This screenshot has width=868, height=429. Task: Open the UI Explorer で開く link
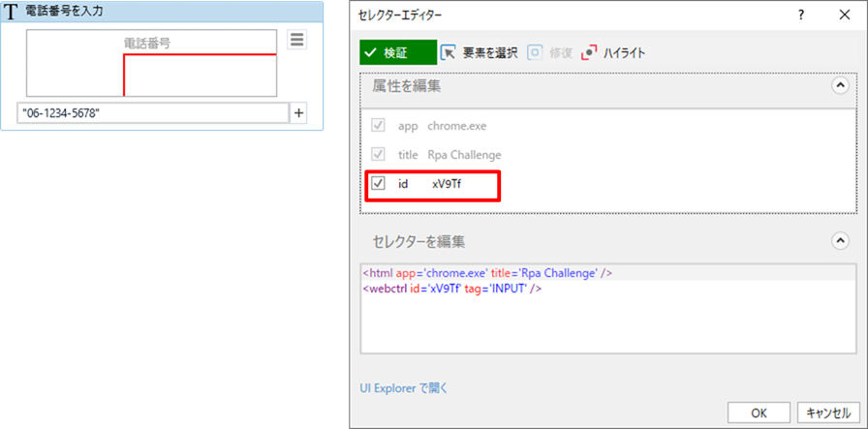[x=403, y=388]
